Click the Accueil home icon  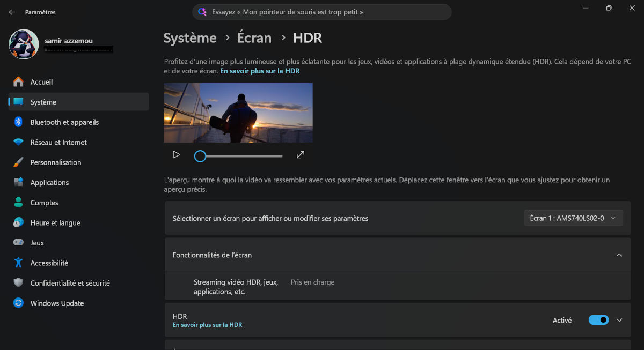tap(18, 82)
